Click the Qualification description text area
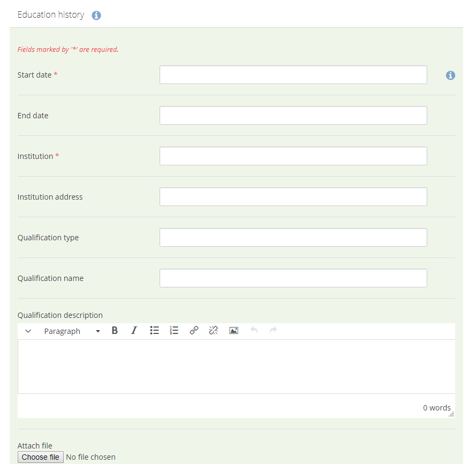 tap(236, 367)
